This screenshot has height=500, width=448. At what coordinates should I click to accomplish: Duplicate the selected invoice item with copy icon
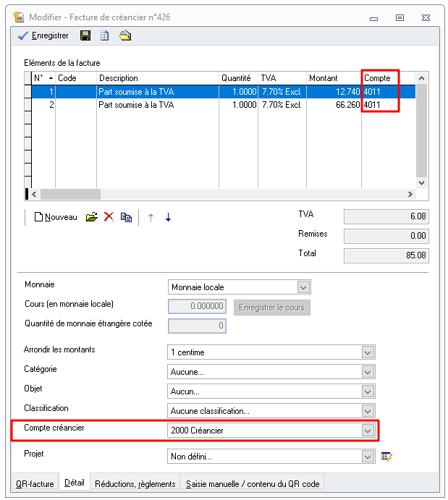pyautogui.click(x=127, y=217)
